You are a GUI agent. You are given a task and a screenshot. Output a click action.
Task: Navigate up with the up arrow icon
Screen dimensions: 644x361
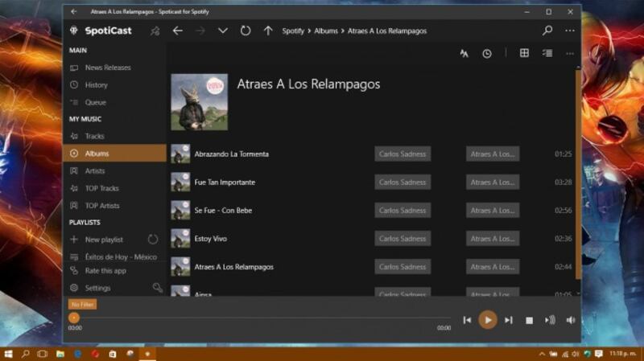tap(268, 31)
